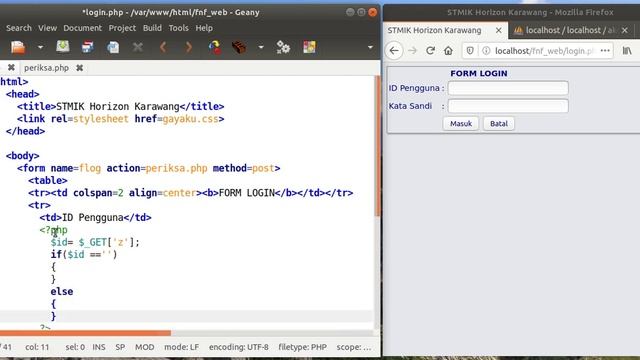Open the Help menu in Geany
640x360 pixels.
(x=204, y=28)
